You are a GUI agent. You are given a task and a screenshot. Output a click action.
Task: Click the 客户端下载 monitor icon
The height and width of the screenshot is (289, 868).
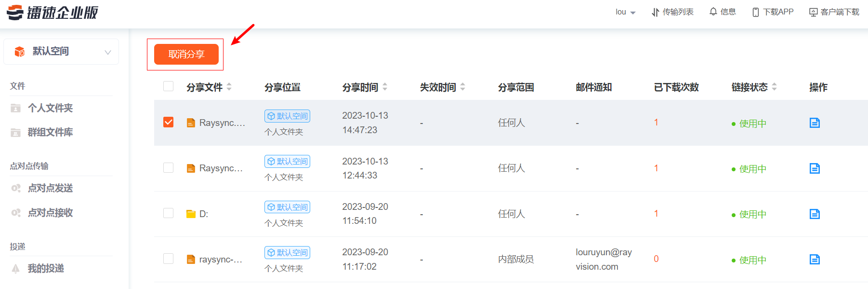pyautogui.click(x=813, y=12)
